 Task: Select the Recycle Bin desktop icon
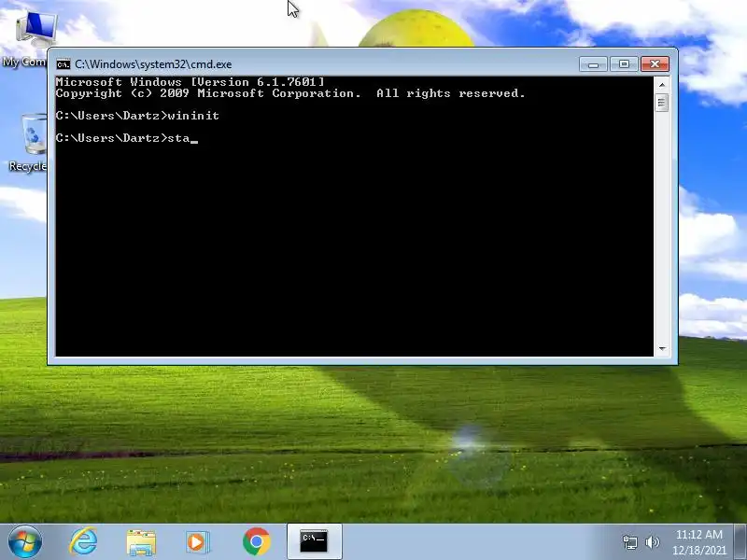point(30,142)
